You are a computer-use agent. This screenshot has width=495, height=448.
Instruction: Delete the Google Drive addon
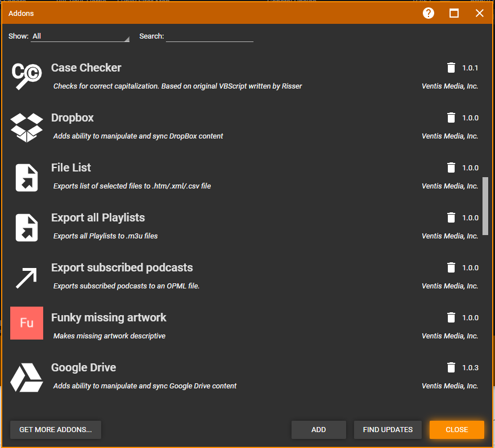[x=451, y=368]
